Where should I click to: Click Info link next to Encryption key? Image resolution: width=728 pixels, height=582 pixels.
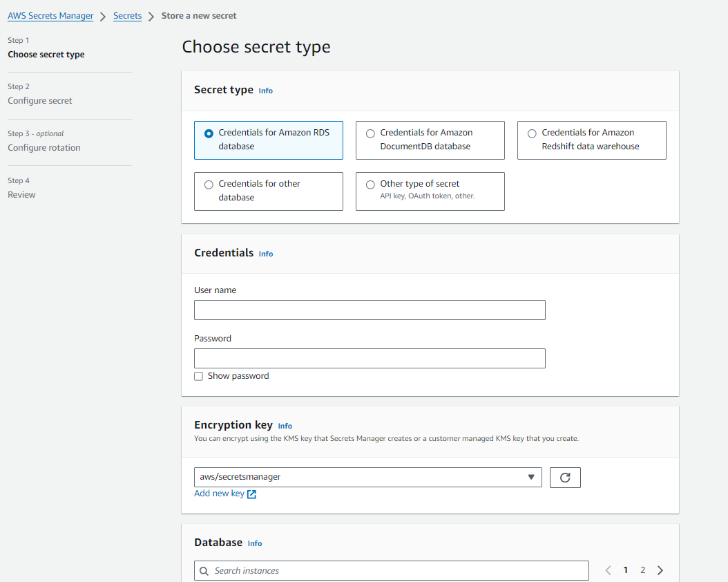pos(285,426)
